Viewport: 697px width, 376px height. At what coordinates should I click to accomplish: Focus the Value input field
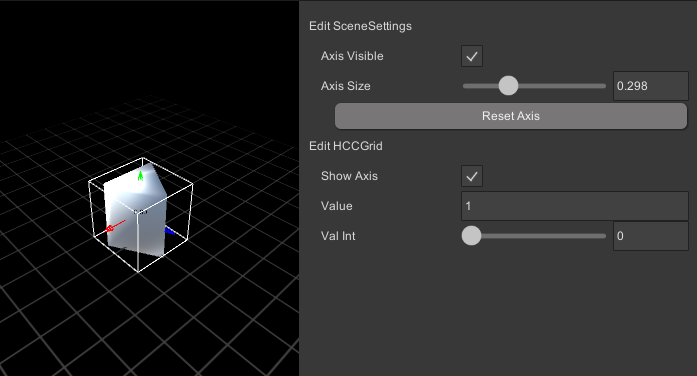575,206
